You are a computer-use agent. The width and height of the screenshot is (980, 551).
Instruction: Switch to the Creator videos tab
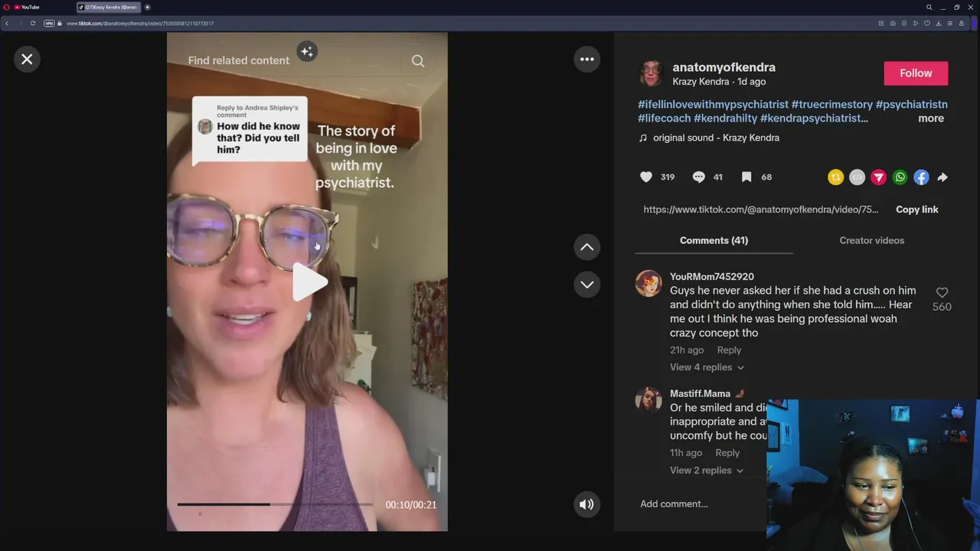pos(871,240)
